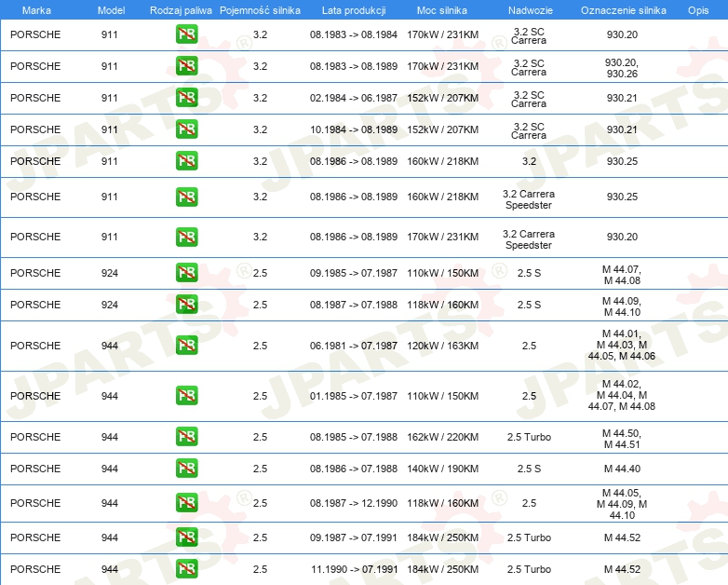Click the petrol fuel icon in the 08.1983 -> 08.1984 row
Image resolution: width=728 pixels, height=585 pixels.
click(x=186, y=34)
